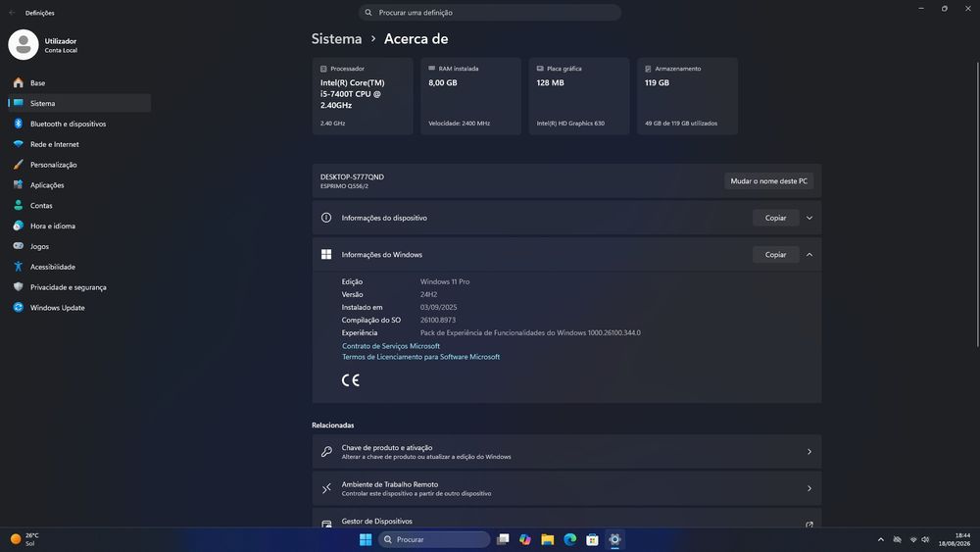Select the Sistema monitor icon
Screen dimensions: 980x552
(x=18, y=103)
